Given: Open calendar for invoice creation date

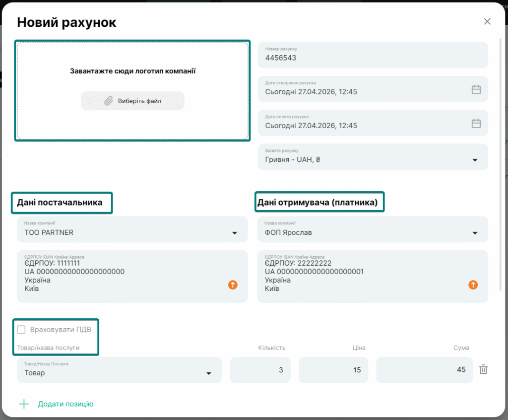Looking at the screenshot, I should point(476,90).
